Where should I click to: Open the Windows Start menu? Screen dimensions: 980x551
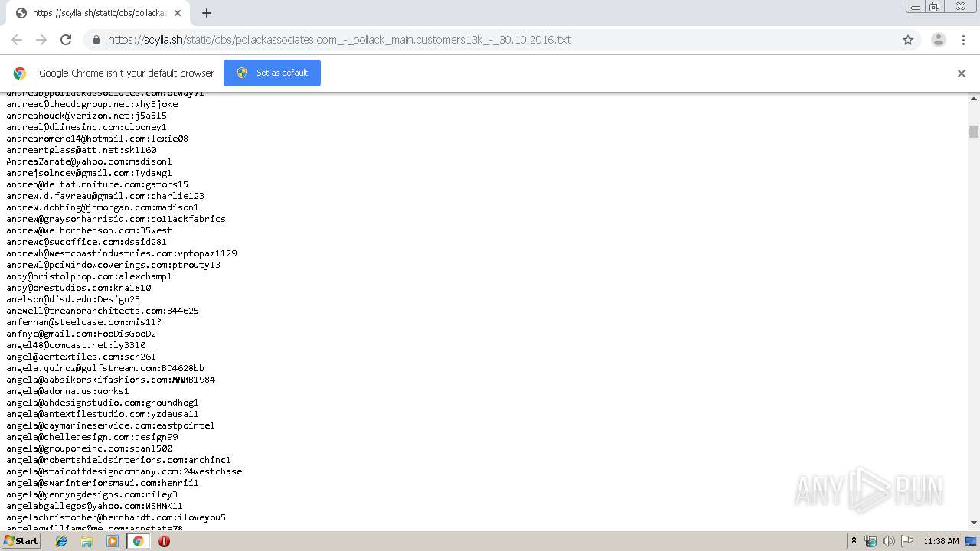pyautogui.click(x=21, y=541)
